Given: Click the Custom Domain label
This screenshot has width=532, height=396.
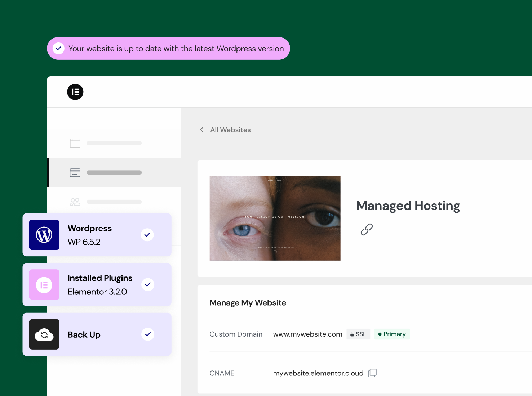Looking at the screenshot, I should point(236,334).
